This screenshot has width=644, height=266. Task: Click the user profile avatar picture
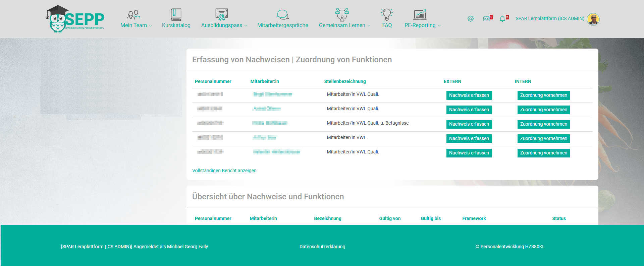click(x=593, y=19)
